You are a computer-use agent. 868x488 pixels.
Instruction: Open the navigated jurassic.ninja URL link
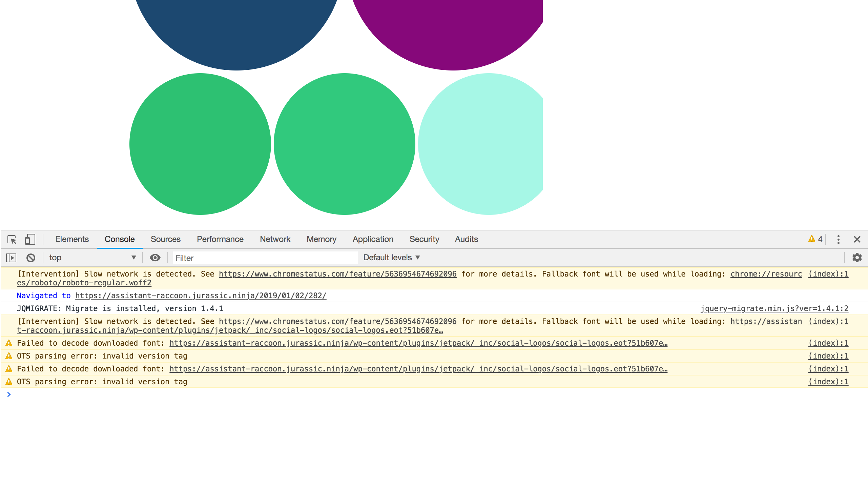pos(201,296)
